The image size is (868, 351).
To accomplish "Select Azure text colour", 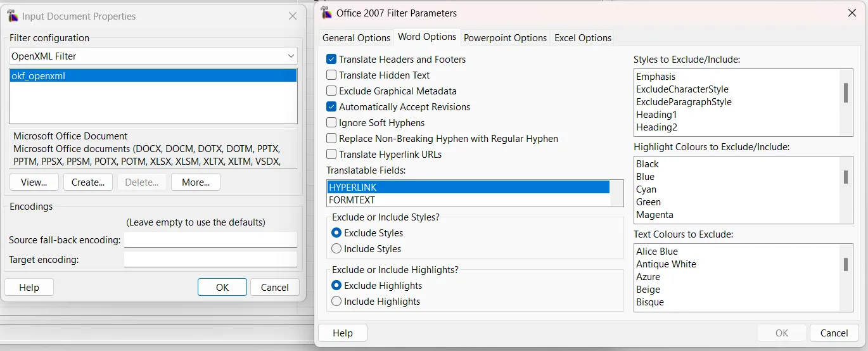I will [x=648, y=277].
